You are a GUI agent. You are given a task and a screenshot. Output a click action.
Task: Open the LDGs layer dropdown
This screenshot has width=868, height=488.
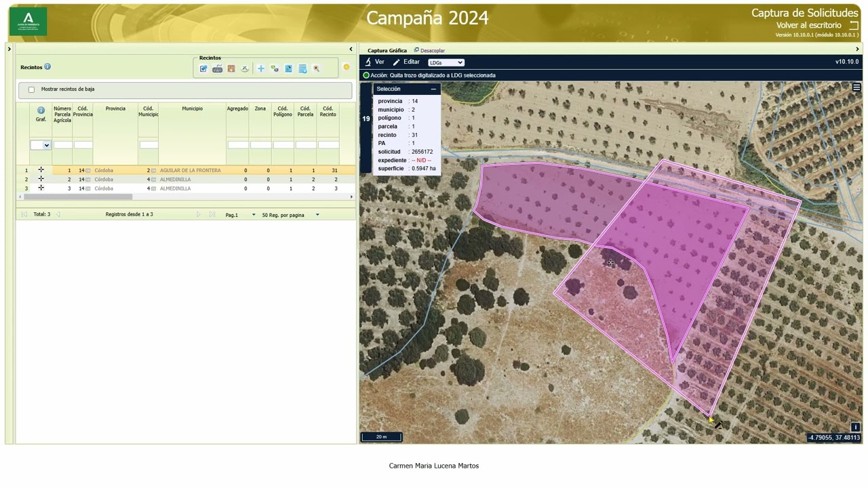tap(446, 62)
